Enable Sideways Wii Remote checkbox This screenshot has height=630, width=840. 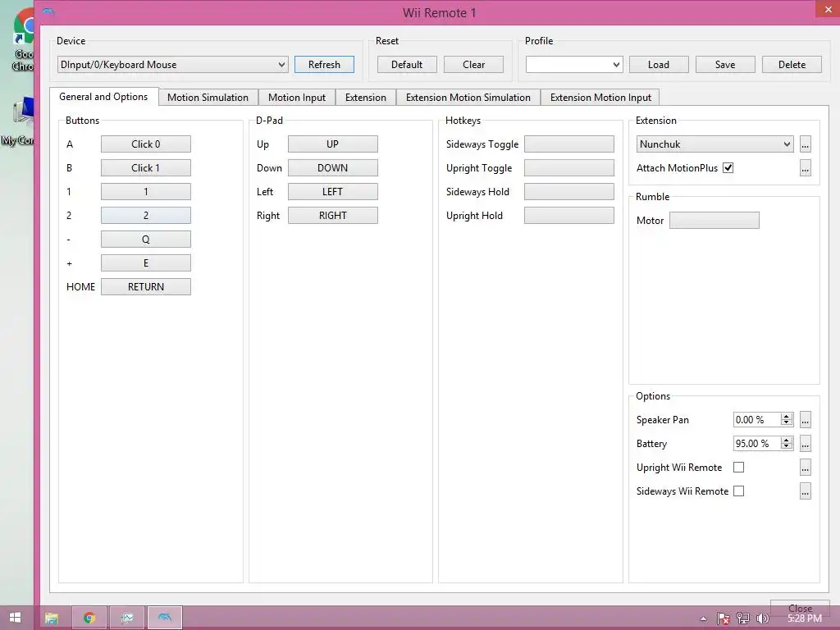click(x=739, y=491)
